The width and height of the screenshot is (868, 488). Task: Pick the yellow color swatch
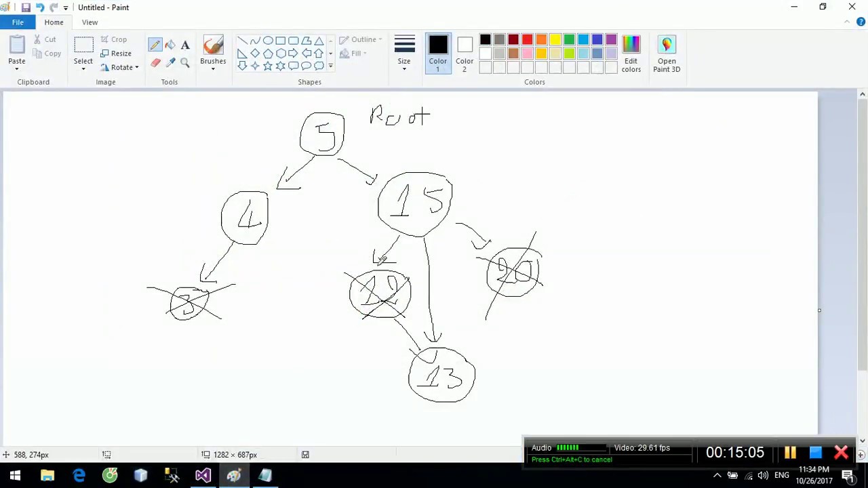555,40
